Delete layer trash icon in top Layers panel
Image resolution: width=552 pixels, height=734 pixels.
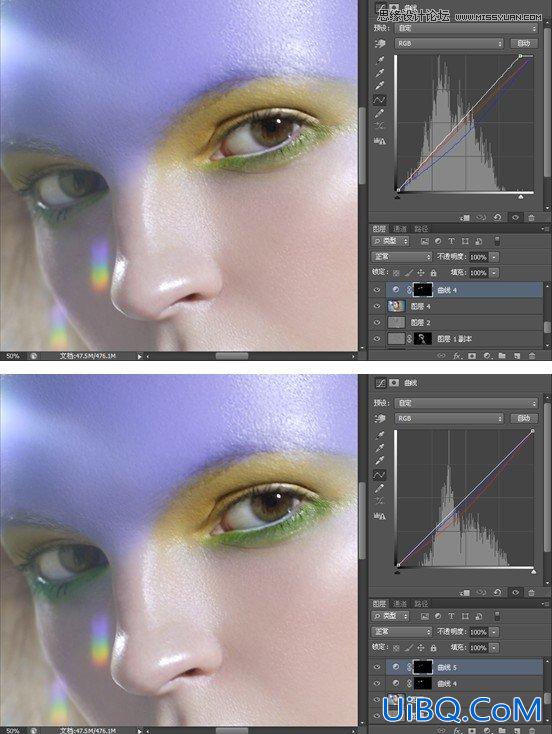(532, 356)
